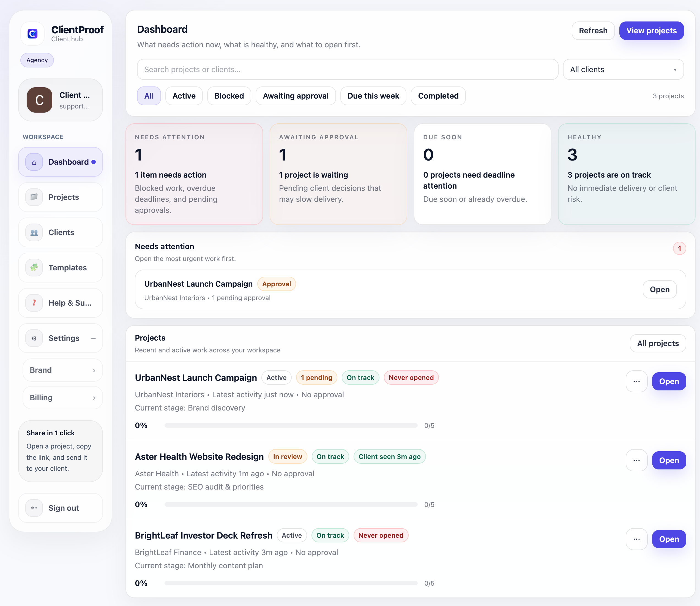This screenshot has height=606, width=700.
Task: Toggle the Due this week filter
Action: pos(373,96)
